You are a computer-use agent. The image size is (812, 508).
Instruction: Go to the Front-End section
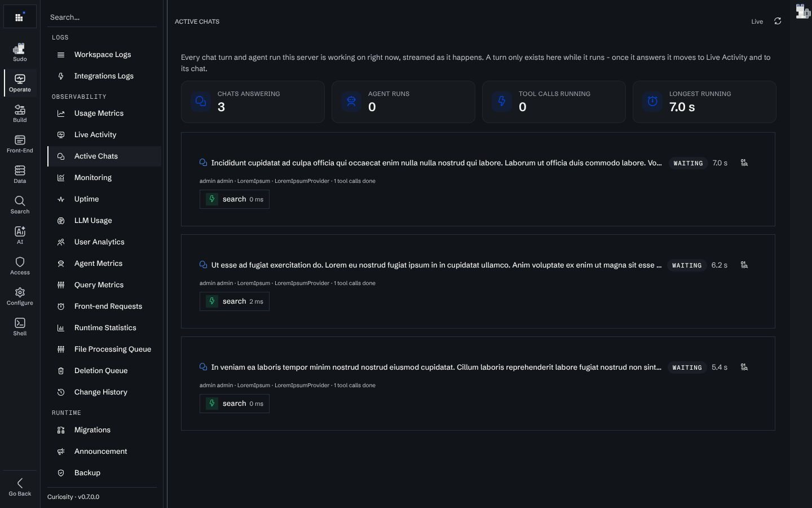20,144
